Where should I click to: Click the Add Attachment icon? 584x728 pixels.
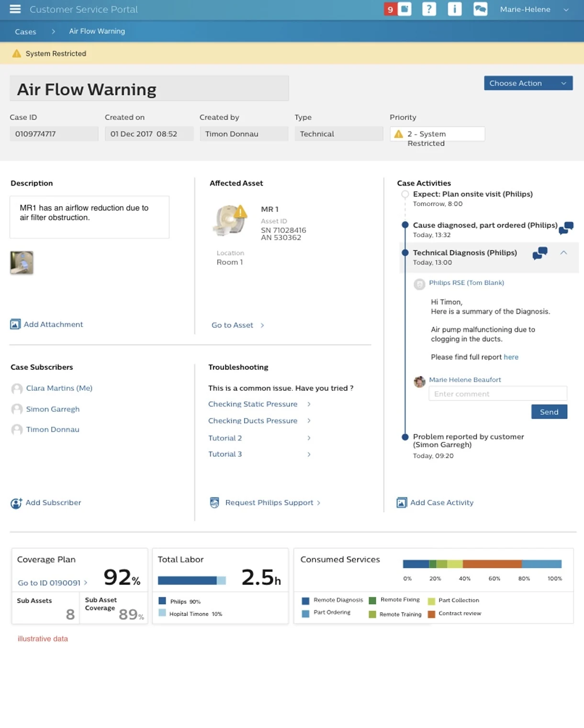tap(15, 324)
